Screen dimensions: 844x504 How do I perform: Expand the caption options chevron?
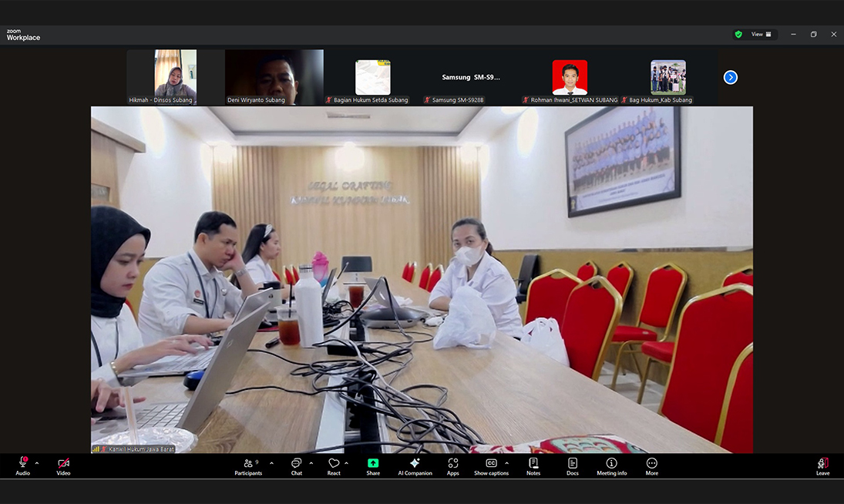506,463
